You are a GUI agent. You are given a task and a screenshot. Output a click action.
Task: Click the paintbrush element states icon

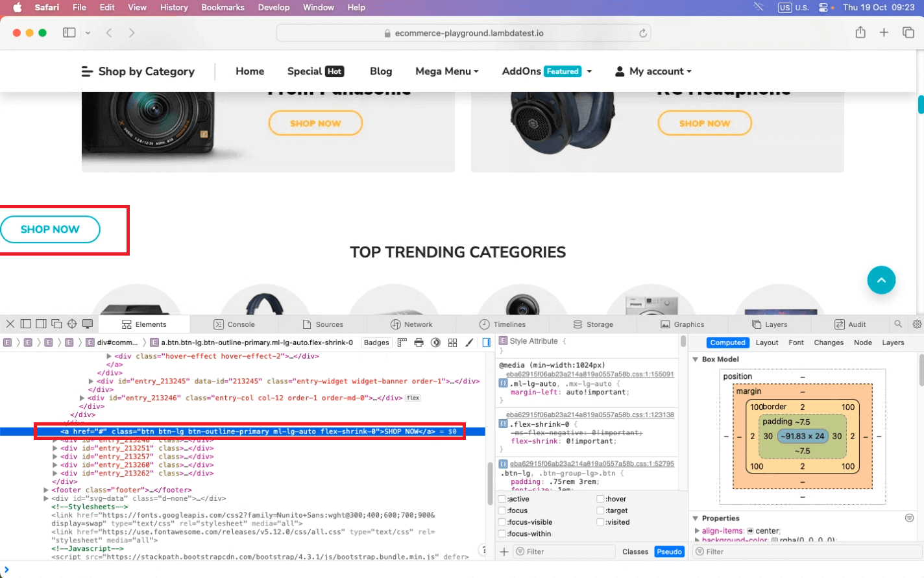tap(469, 342)
